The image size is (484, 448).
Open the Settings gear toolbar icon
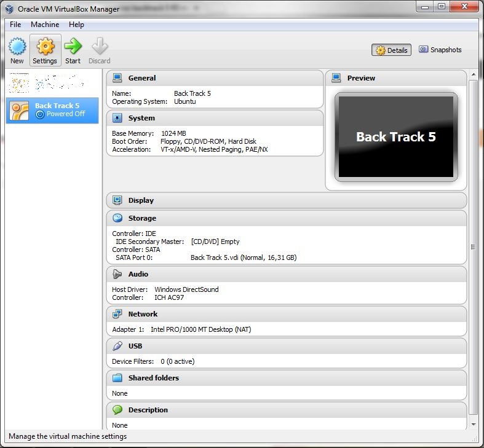coord(46,46)
